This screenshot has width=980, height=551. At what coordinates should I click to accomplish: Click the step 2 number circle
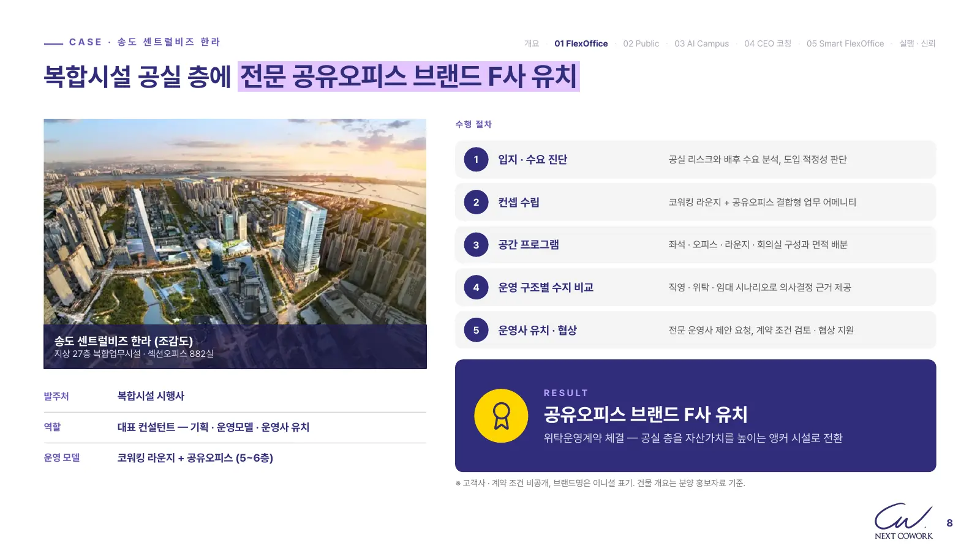point(476,202)
